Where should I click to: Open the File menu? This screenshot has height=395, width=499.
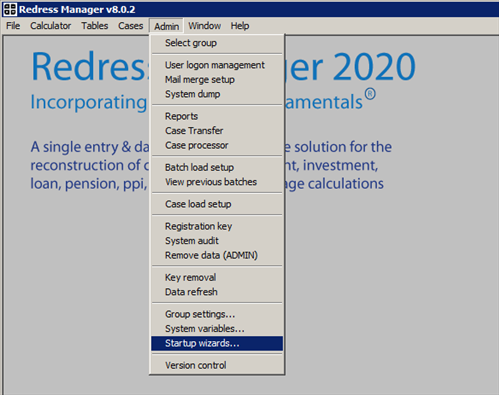point(13,26)
